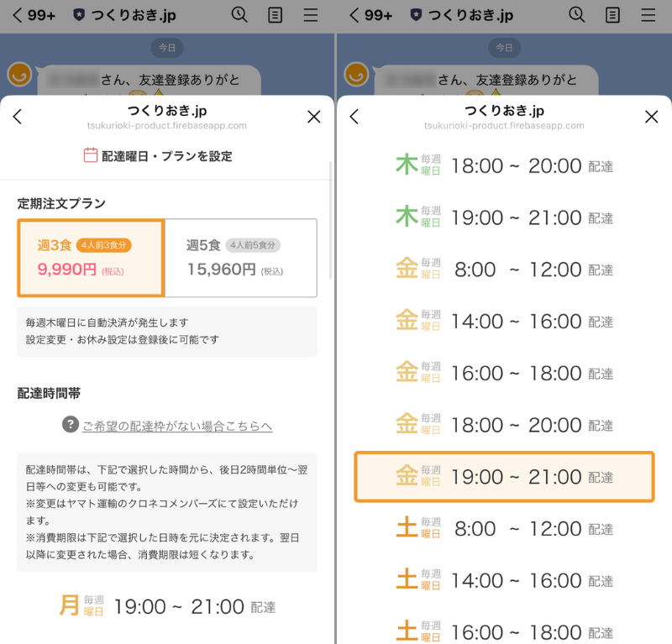Tap search icon in right chat header
This screenshot has width=672, height=644.
(x=576, y=15)
